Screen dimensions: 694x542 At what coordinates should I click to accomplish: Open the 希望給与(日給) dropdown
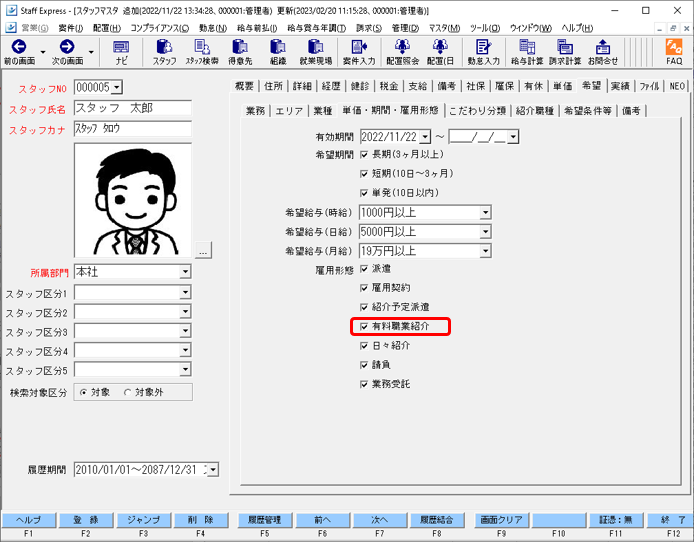(486, 231)
